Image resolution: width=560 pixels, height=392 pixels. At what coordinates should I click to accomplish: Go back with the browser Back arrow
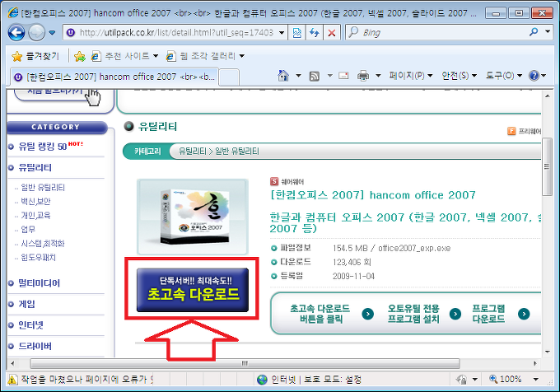(16, 33)
